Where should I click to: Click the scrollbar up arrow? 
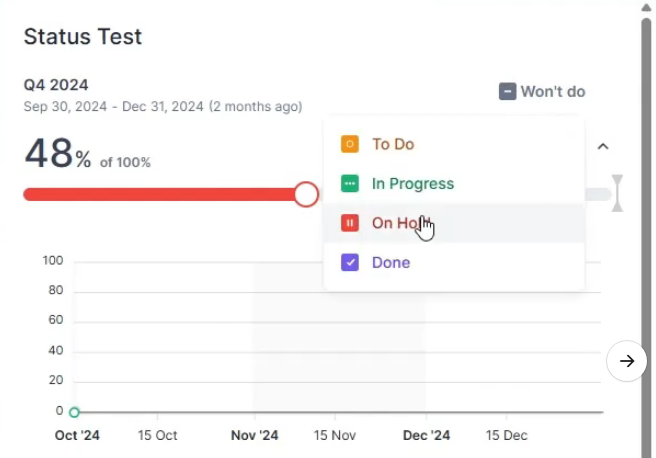click(646, 7)
